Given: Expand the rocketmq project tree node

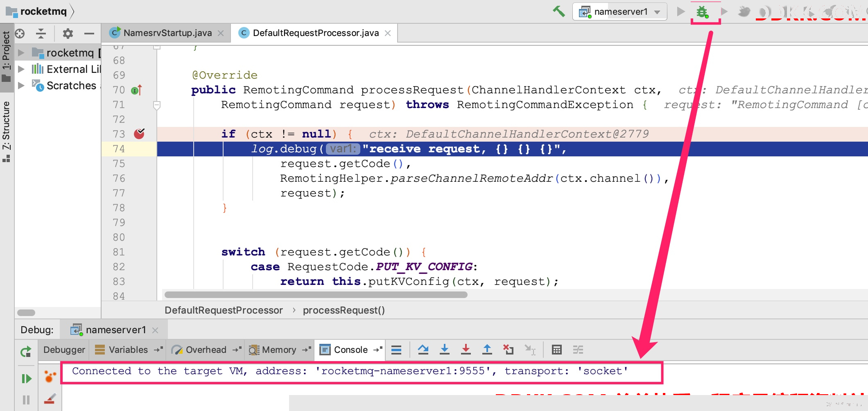Looking at the screenshot, I should pos(21,53).
